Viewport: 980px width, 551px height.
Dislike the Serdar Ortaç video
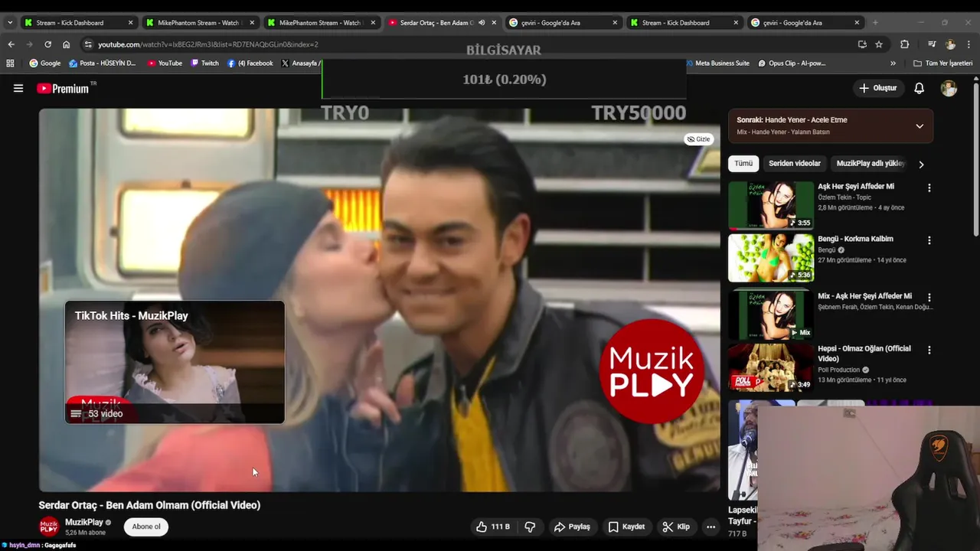point(530,527)
